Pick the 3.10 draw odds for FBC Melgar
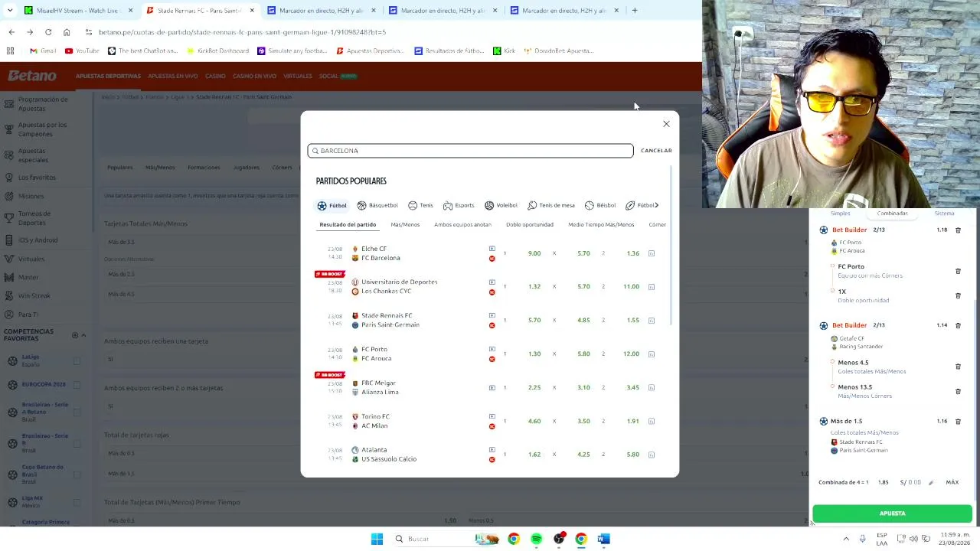The height and width of the screenshot is (551, 980). tap(583, 387)
